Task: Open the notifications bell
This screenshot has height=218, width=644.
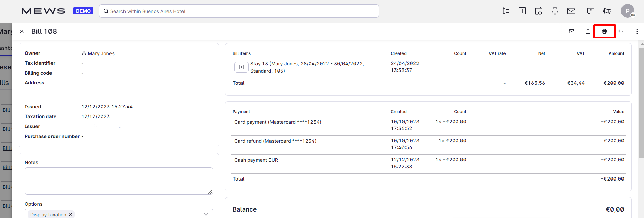Action: click(555, 11)
